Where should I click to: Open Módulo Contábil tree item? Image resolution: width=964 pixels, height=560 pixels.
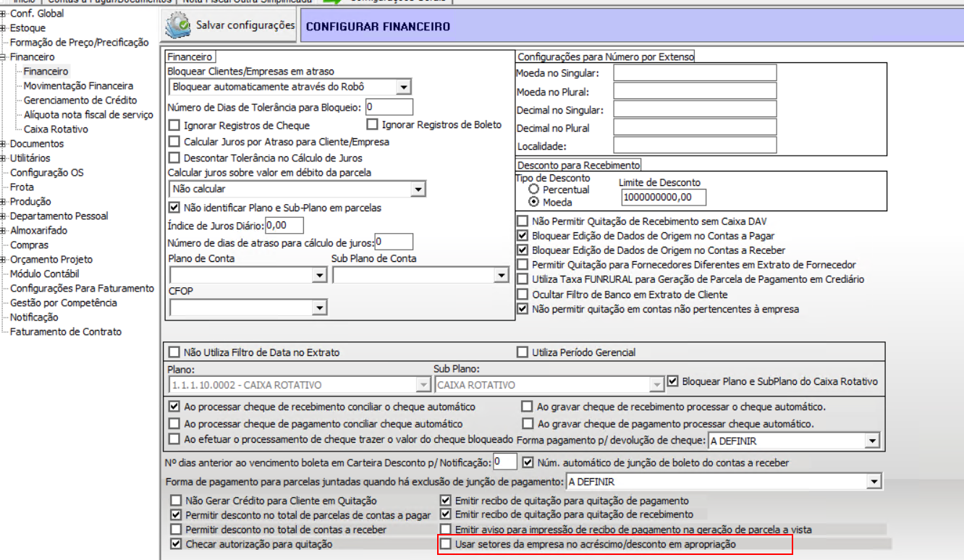pos(44,274)
